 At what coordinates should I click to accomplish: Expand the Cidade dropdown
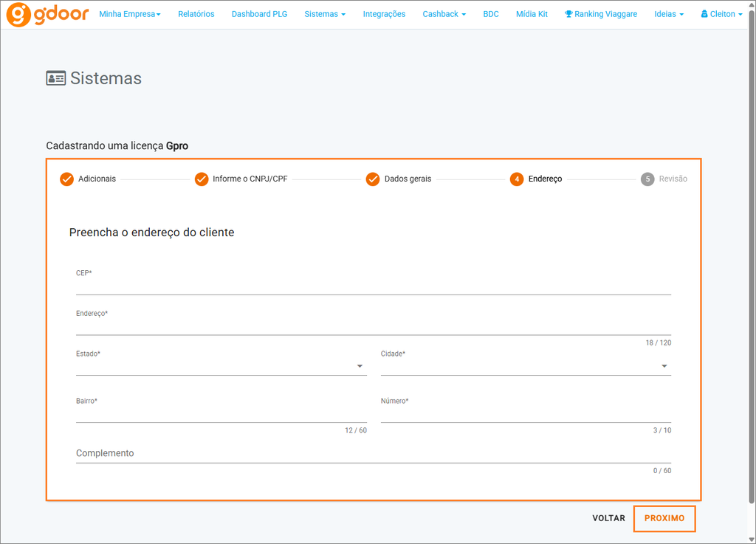pyautogui.click(x=526, y=366)
